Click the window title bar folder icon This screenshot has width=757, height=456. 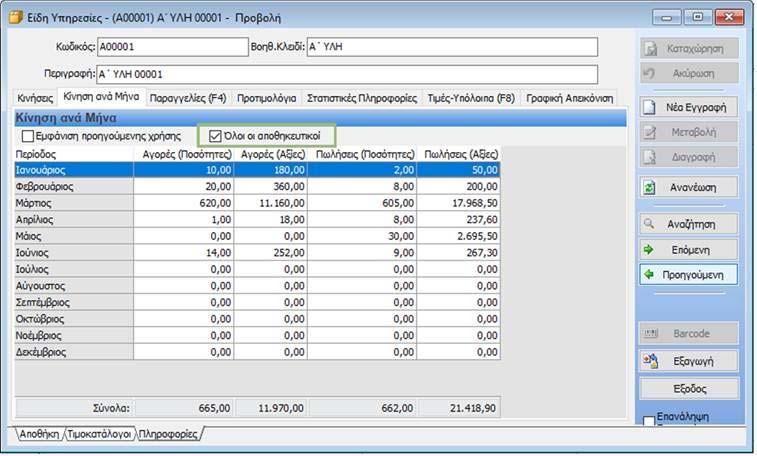coord(16,17)
